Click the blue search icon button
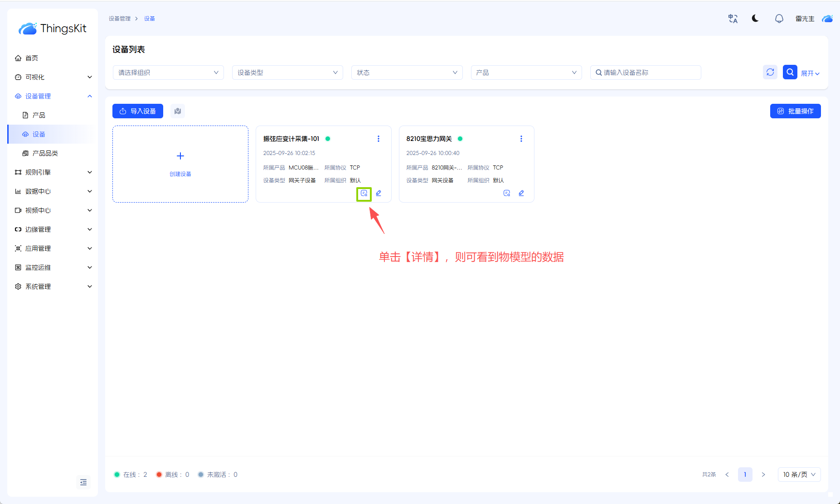 tap(790, 73)
